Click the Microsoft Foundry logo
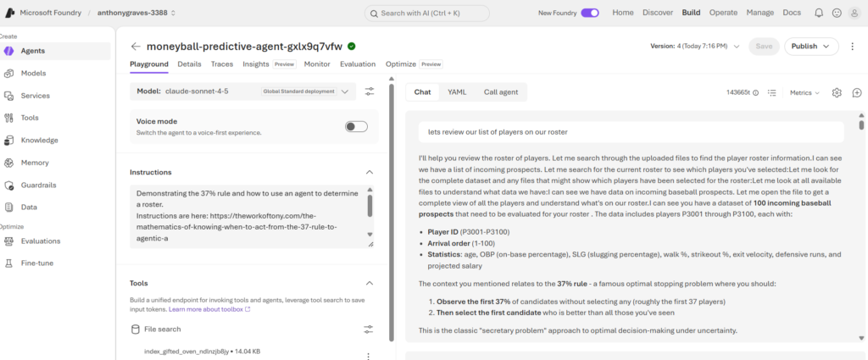 (x=11, y=12)
